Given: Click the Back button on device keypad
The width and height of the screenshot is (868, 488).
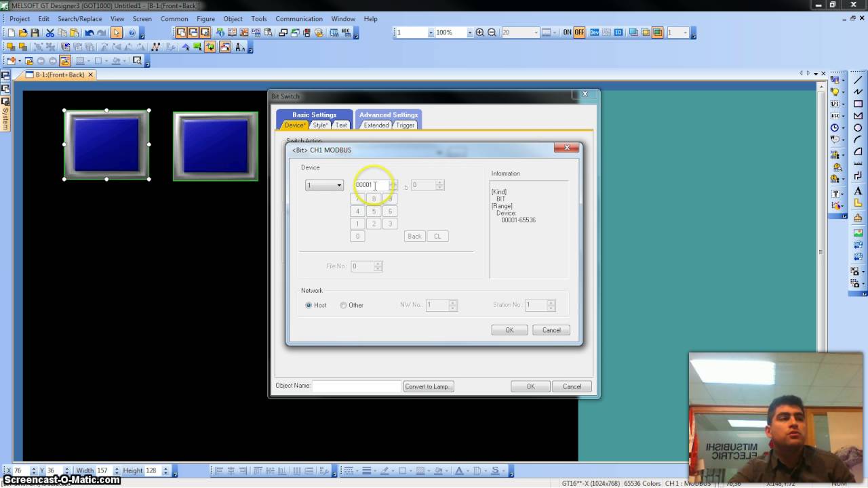Looking at the screenshot, I should tap(414, 236).
